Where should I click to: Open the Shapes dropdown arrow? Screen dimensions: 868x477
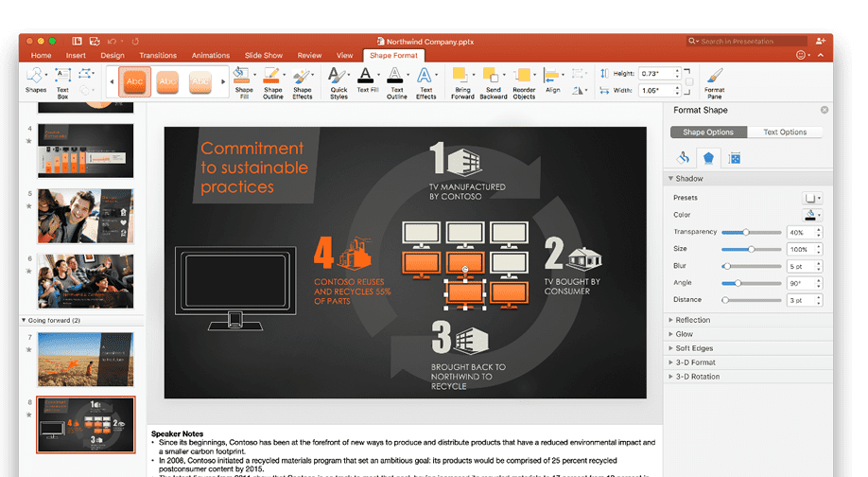(x=46, y=74)
